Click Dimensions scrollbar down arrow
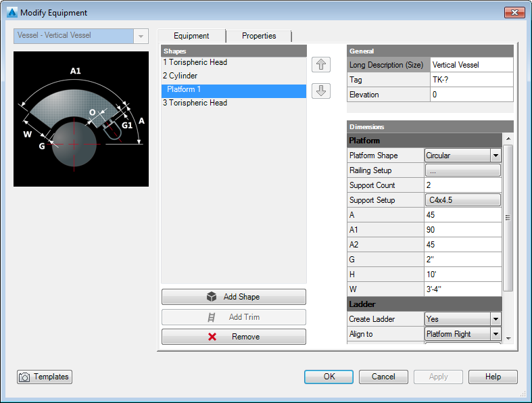 pos(508,339)
